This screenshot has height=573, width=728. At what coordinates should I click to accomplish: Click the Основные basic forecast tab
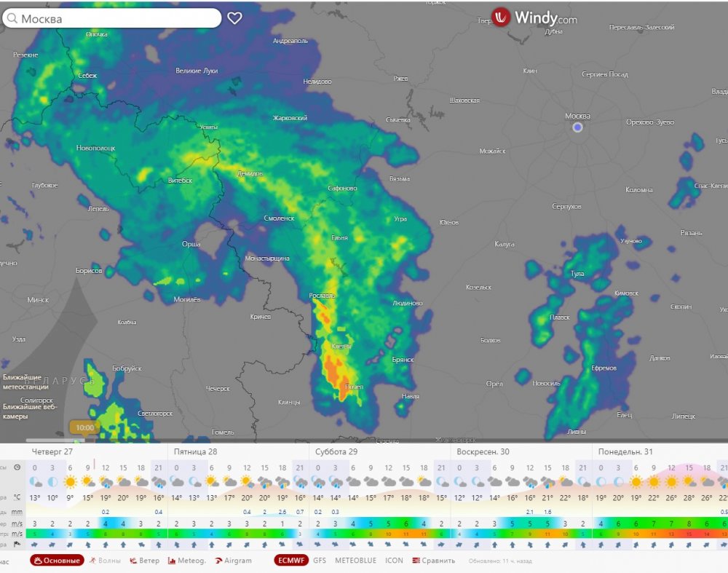tap(58, 561)
